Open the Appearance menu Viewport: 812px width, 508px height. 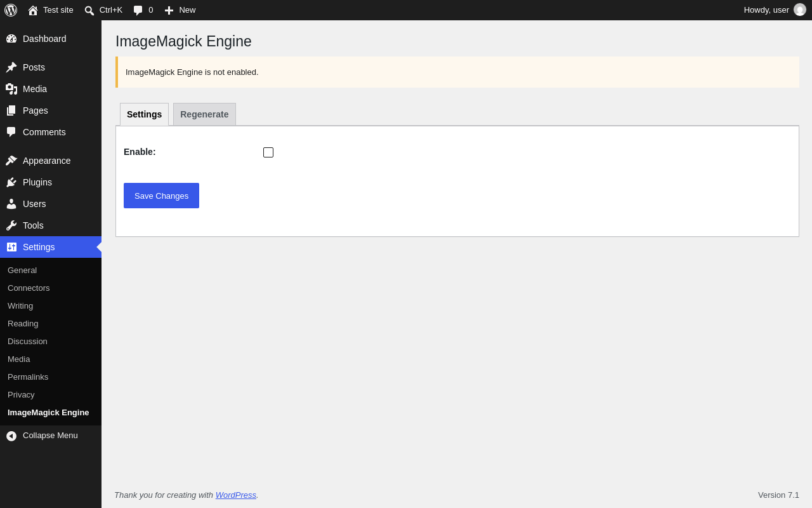click(51, 161)
